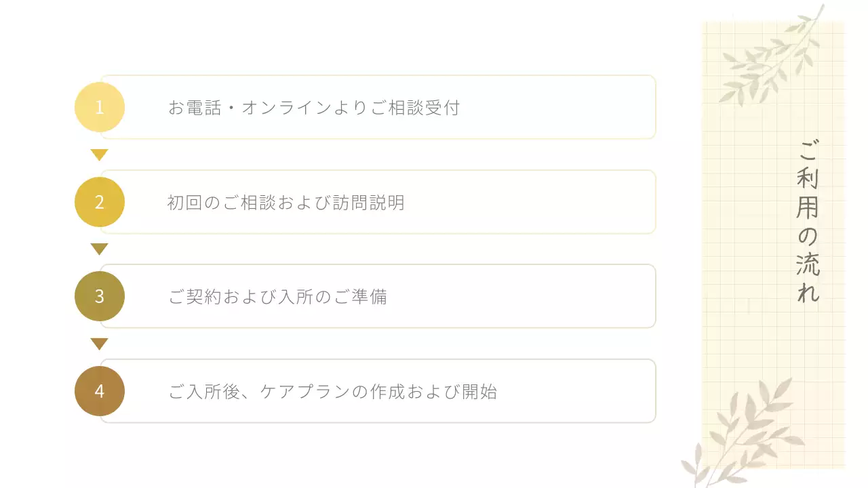868x488 pixels.
Task: Select the down arrow between steps 2 and 3
Action: 100,249
